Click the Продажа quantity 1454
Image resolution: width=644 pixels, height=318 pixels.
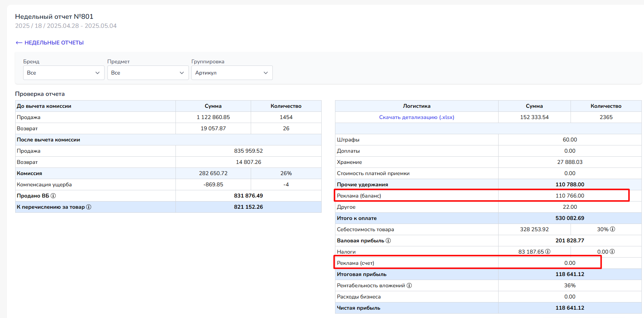286,117
